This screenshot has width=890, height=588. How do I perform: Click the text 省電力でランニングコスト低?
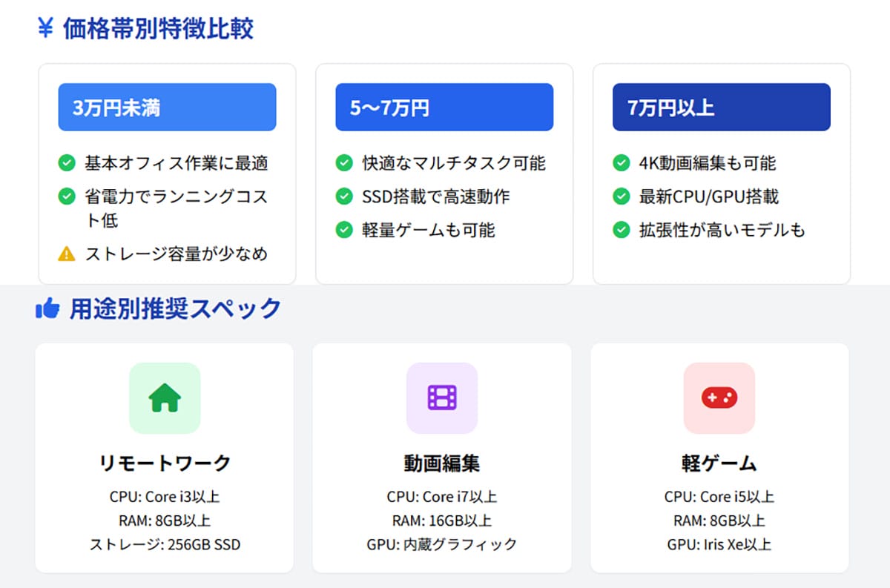coord(177,208)
